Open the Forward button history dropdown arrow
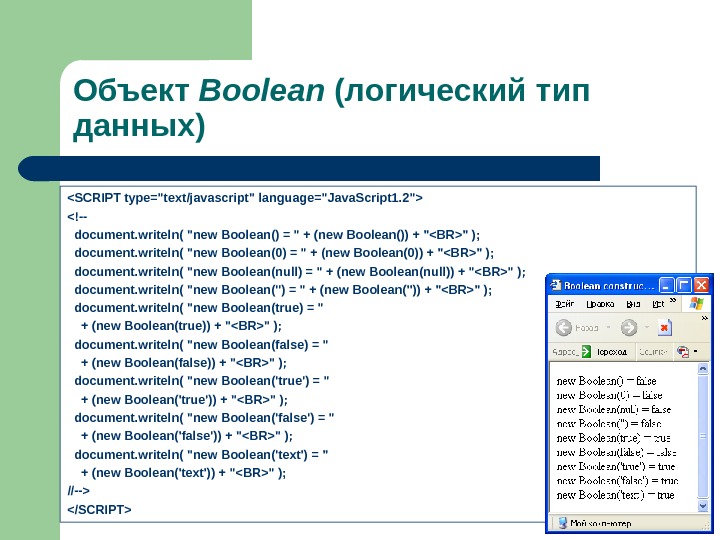Image resolution: width=720 pixels, height=540 pixels. pos(647,327)
